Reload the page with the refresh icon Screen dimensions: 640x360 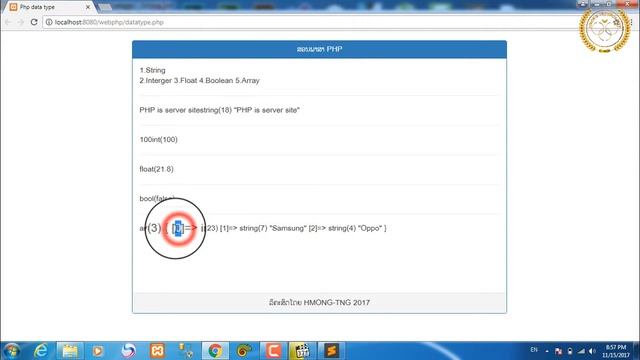click(34, 22)
